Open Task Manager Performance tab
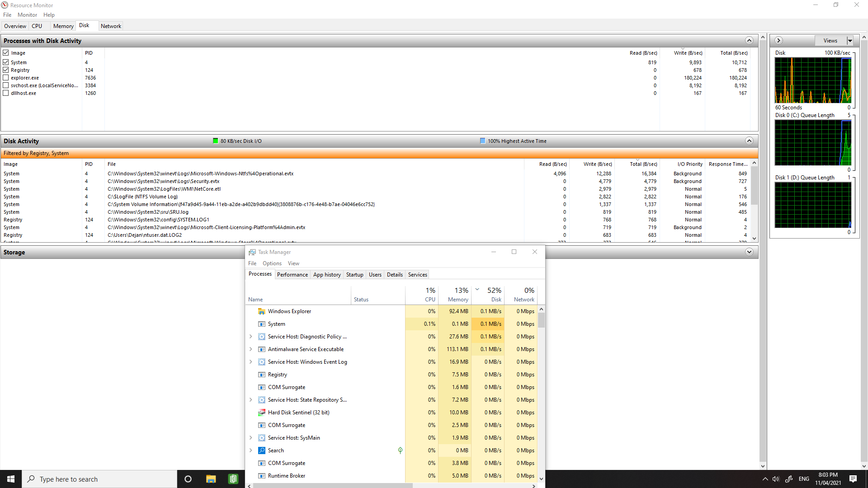This screenshot has width=868, height=488. (292, 275)
